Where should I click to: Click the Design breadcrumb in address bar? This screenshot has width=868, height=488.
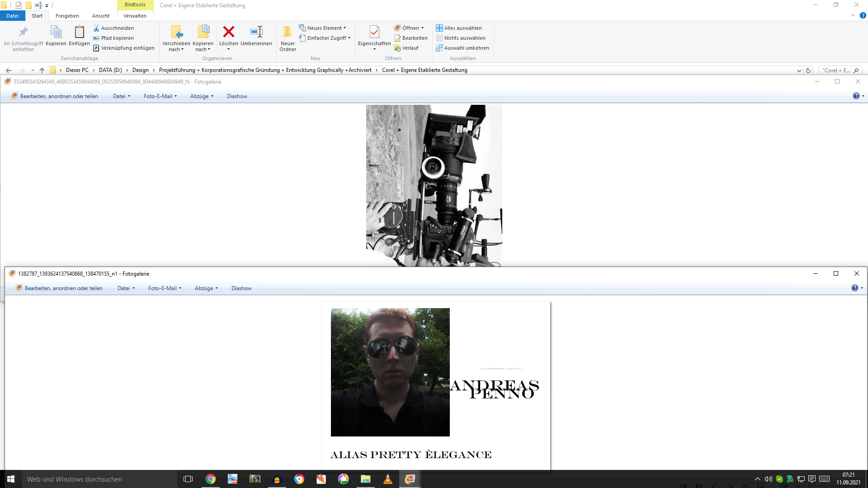pyautogui.click(x=141, y=70)
